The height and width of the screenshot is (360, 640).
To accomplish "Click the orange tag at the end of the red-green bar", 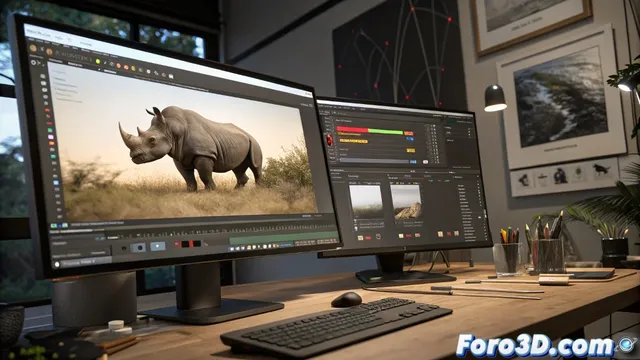I will point(409,133).
